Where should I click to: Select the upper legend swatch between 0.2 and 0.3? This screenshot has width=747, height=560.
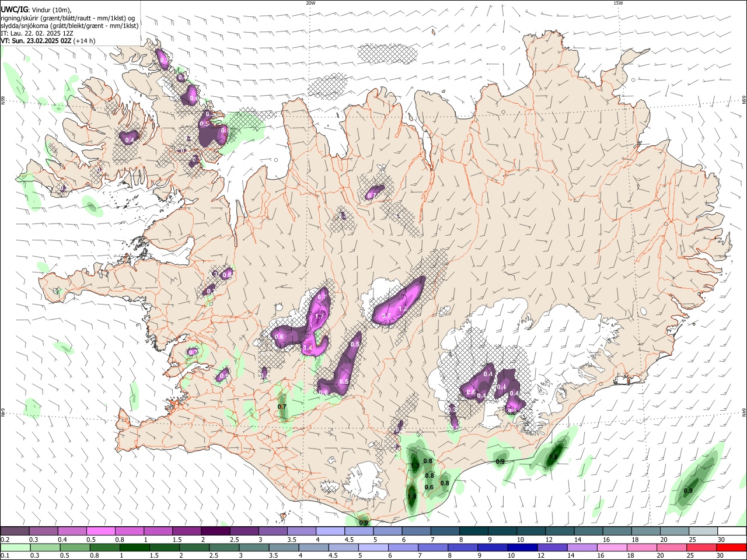(x=15, y=531)
